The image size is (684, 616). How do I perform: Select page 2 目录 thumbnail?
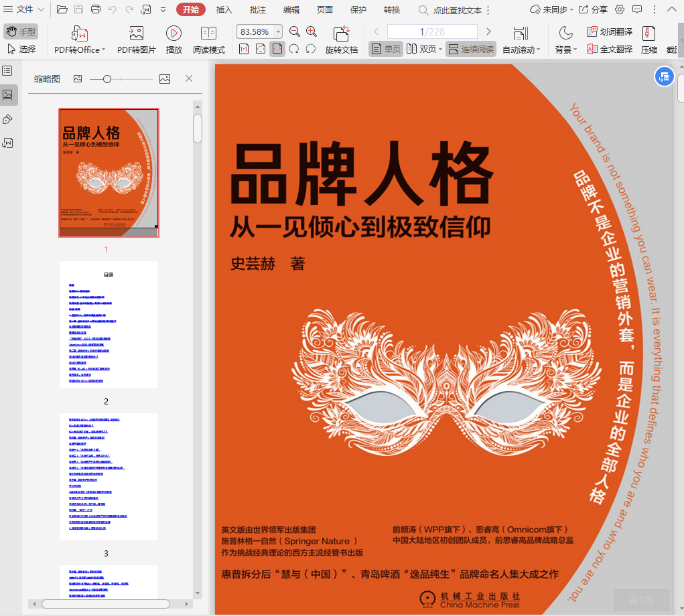click(109, 325)
